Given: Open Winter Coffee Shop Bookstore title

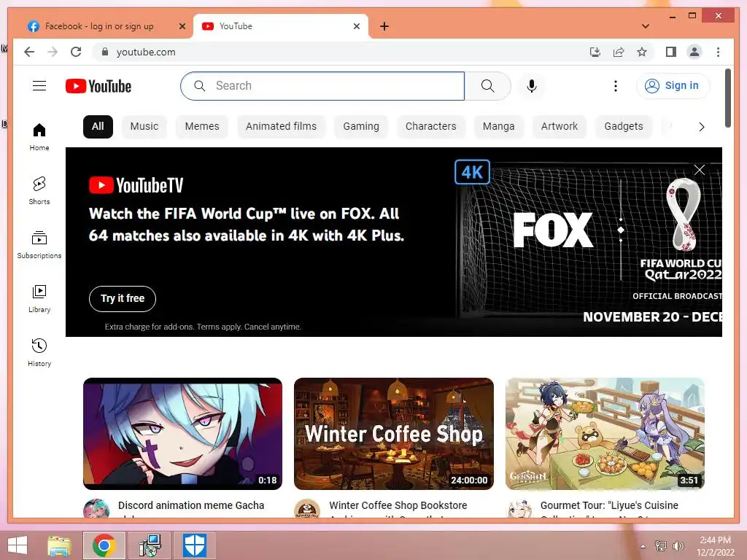Looking at the screenshot, I should tap(398, 505).
